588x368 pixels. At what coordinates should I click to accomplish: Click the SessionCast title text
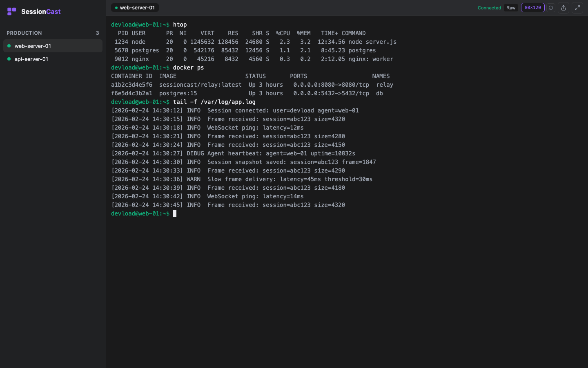tap(41, 11)
